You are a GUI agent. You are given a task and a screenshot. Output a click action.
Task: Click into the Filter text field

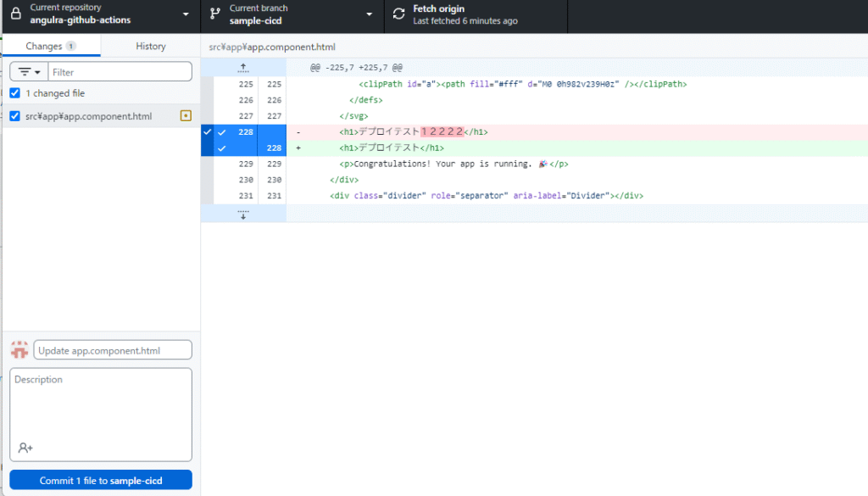click(120, 73)
